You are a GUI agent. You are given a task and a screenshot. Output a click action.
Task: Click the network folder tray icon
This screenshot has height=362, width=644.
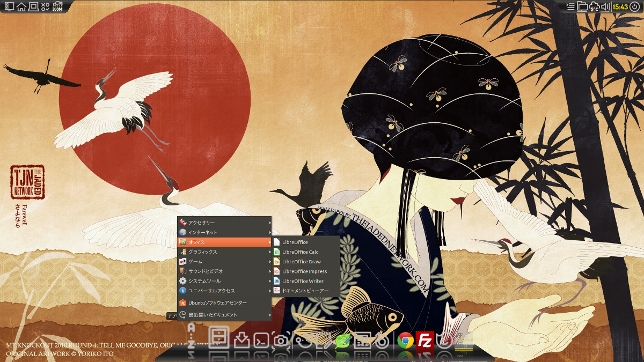(583, 6)
